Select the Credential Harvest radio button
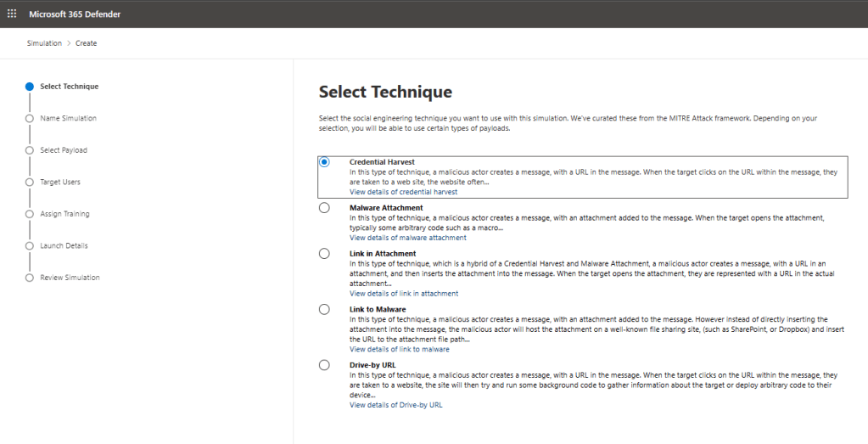 324,162
